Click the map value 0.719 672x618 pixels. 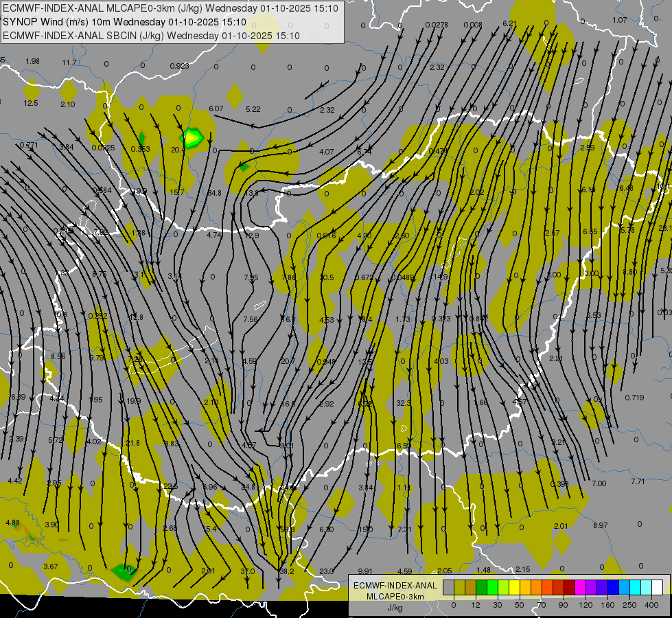tap(634, 398)
